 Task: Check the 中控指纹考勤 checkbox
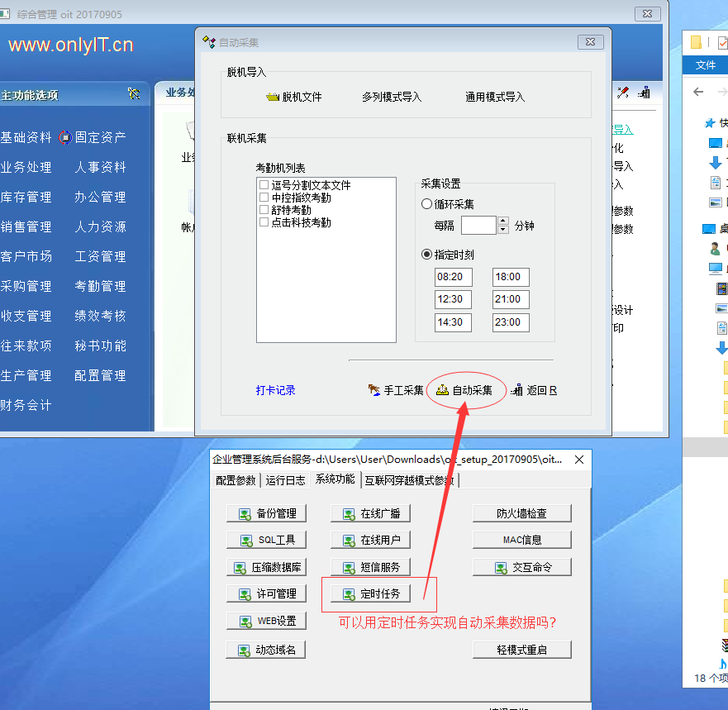pos(264,198)
